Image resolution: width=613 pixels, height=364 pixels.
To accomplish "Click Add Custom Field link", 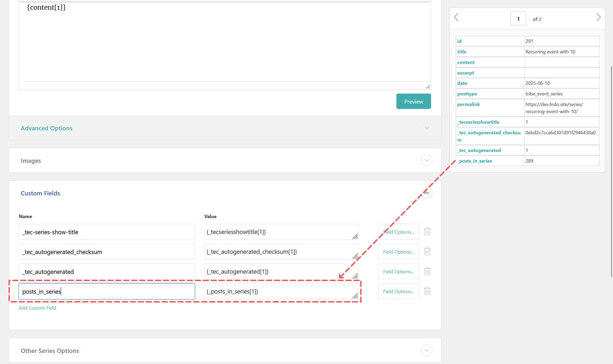I will [x=37, y=308].
